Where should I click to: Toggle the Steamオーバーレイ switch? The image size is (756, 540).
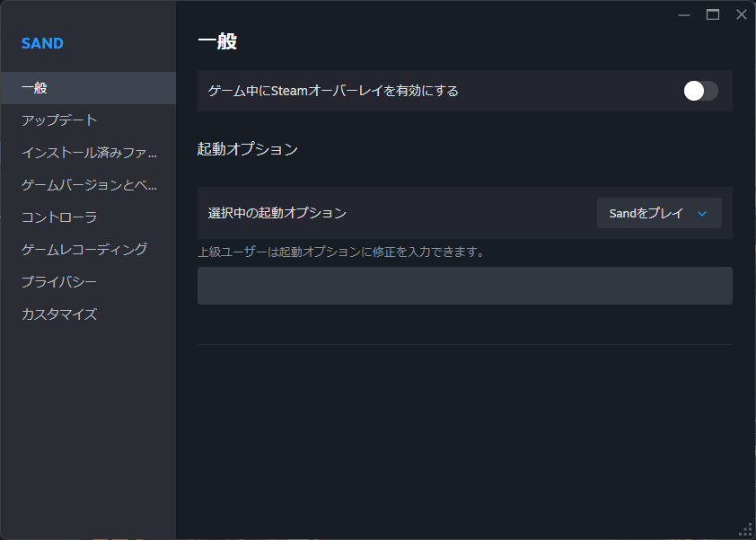pos(700,91)
